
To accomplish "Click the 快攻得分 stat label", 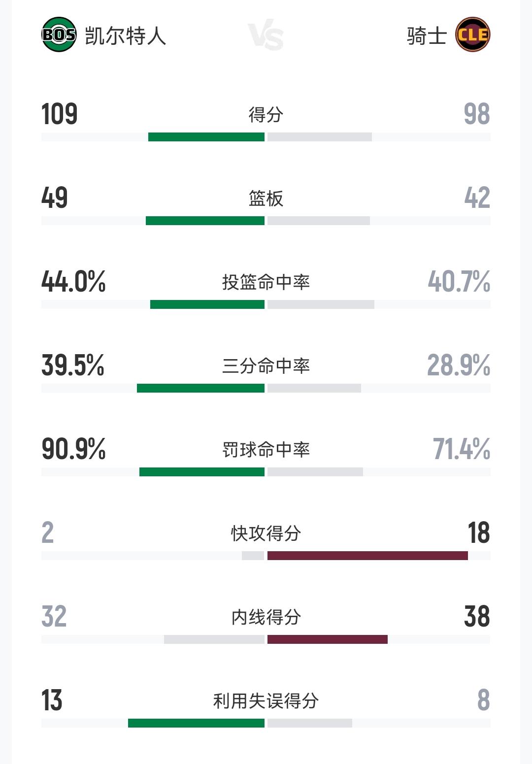I will pyautogui.click(x=266, y=533).
